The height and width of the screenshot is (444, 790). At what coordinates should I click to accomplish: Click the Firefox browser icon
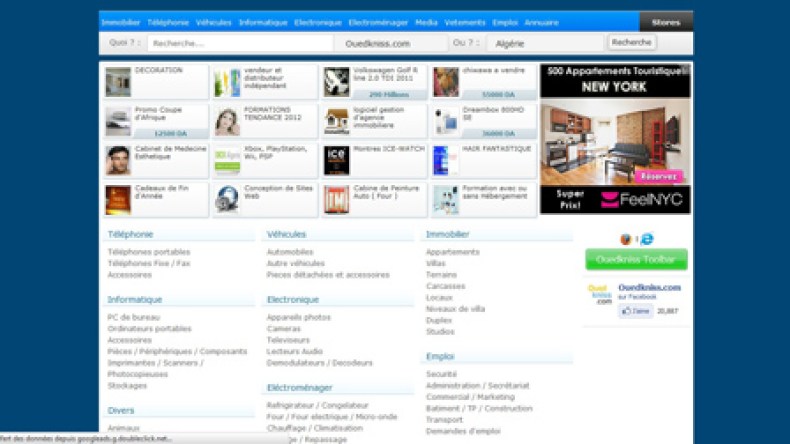(x=625, y=239)
